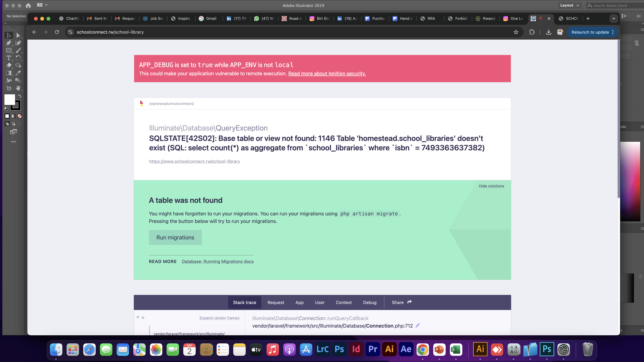
Task: Switch to the Request tab
Action: (275, 302)
